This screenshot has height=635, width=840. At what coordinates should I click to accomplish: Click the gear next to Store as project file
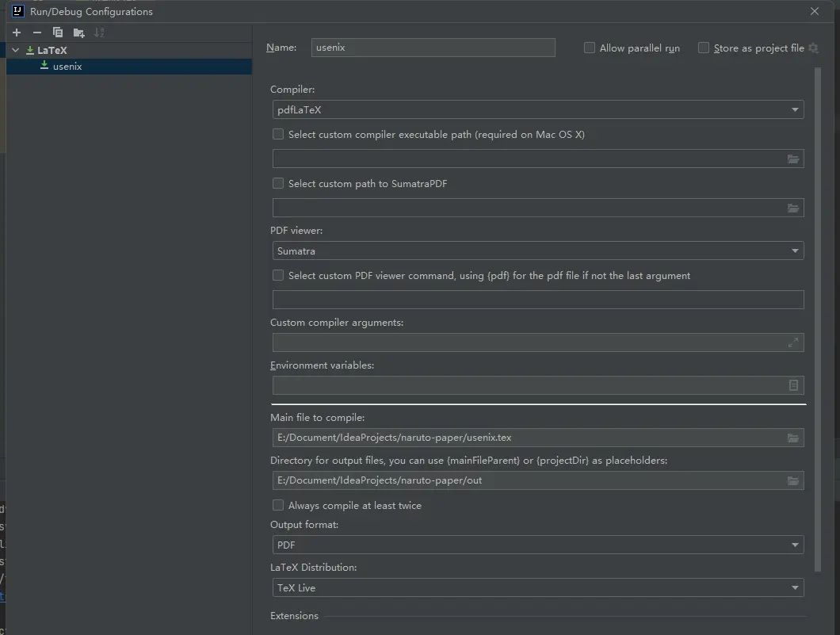pyautogui.click(x=812, y=48)
